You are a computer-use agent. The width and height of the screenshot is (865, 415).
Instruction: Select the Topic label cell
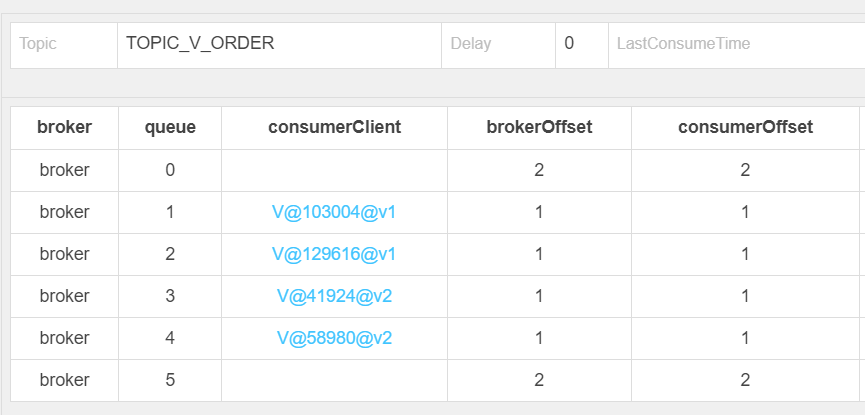pos(64,45)
